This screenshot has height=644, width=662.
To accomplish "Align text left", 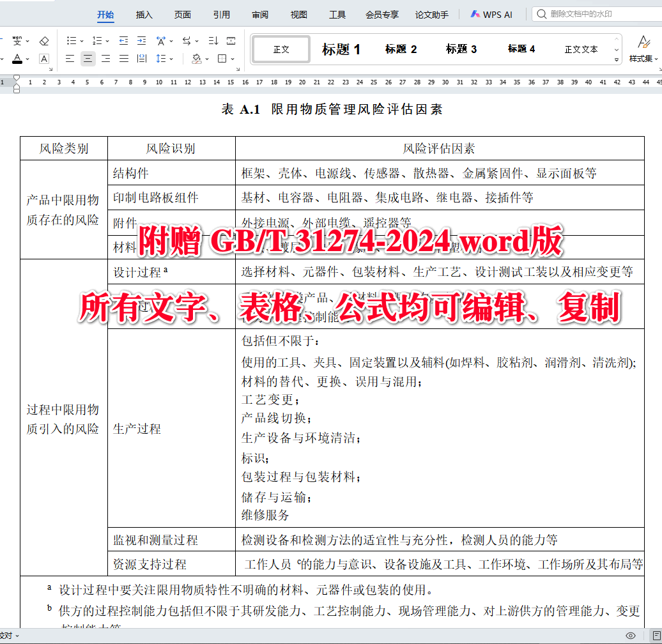I will point(70,59).
